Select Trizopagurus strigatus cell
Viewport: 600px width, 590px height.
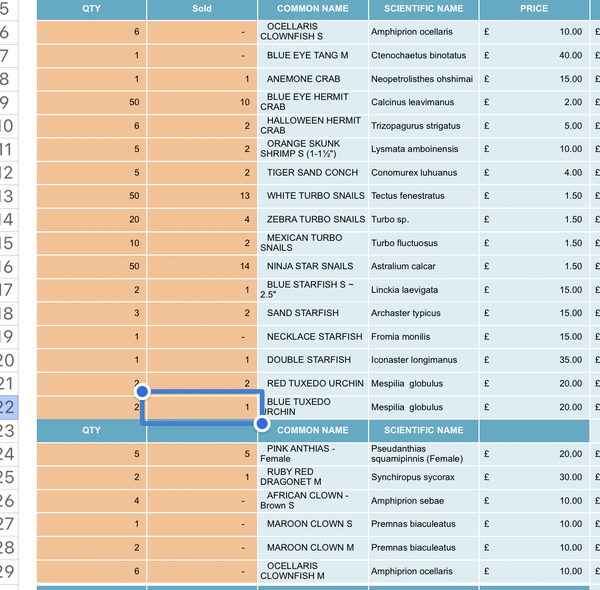(x=424, y=126)
